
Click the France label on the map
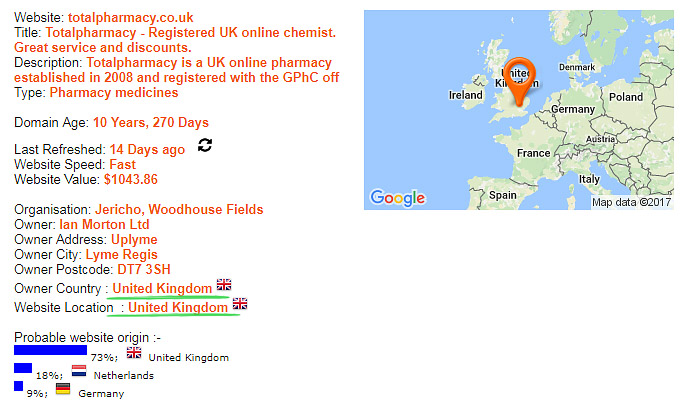click(534, 153)
